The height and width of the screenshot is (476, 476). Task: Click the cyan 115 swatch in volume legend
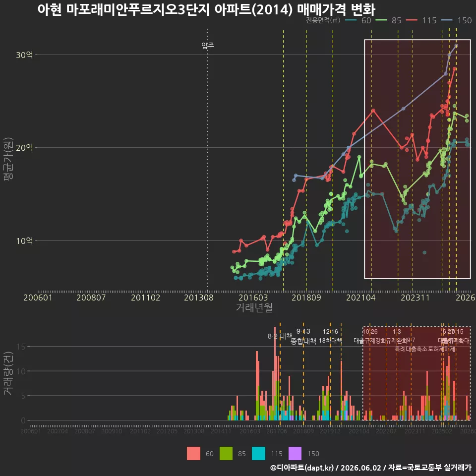coord(258,454)
